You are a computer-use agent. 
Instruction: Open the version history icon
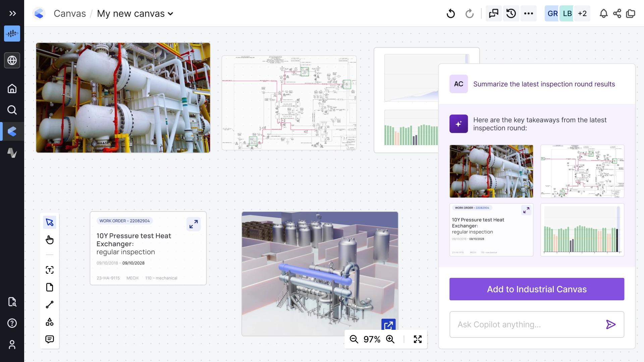pos(511,13)
